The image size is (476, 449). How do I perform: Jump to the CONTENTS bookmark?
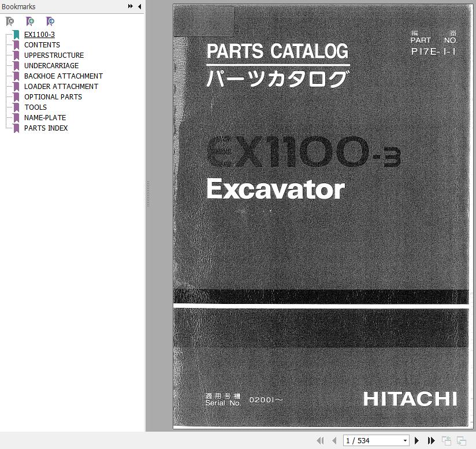click(x=42, y=45)
